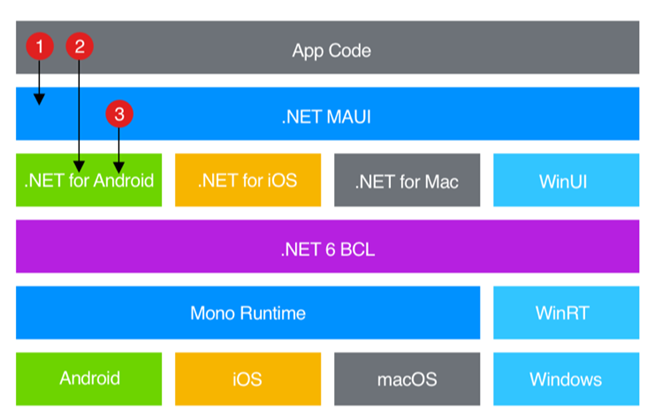Select the green Android platform box
The image size is (655, 419).
click(x=88, y=378)
